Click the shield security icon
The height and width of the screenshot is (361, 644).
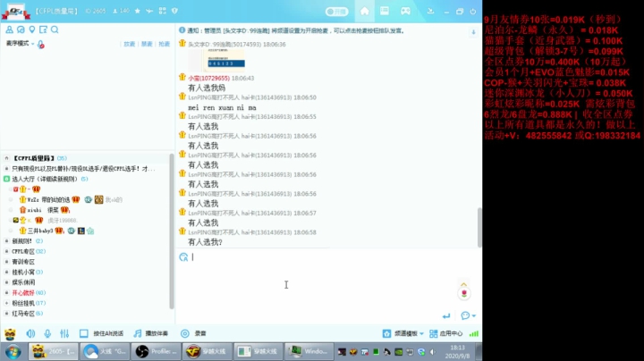point(175,11)
